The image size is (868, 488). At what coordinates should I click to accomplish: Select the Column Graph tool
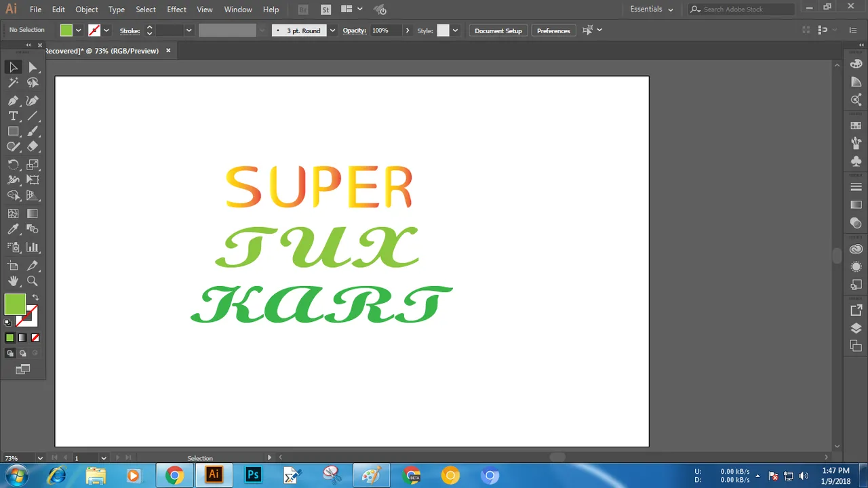coord(33,247)
